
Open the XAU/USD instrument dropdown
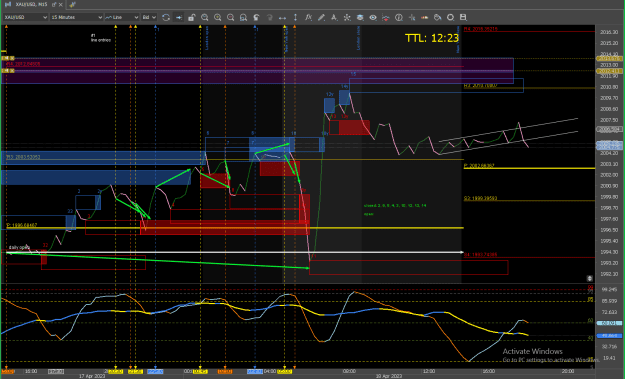(x=25, y=17)
